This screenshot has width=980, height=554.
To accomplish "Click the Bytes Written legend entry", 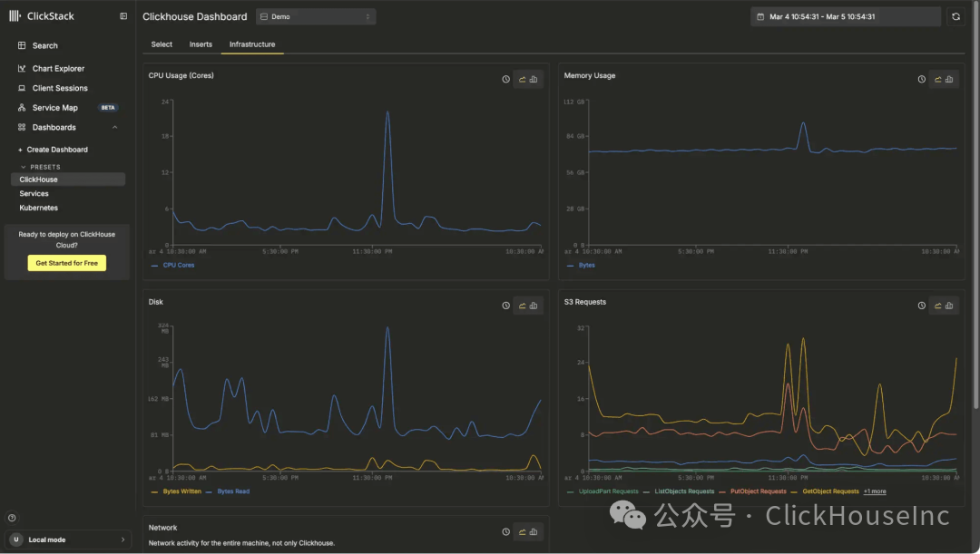I will point(176,491).
